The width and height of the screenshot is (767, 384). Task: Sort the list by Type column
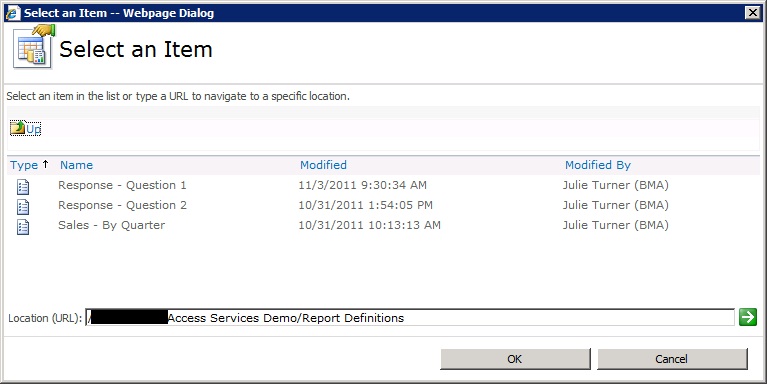pos(24,165)
